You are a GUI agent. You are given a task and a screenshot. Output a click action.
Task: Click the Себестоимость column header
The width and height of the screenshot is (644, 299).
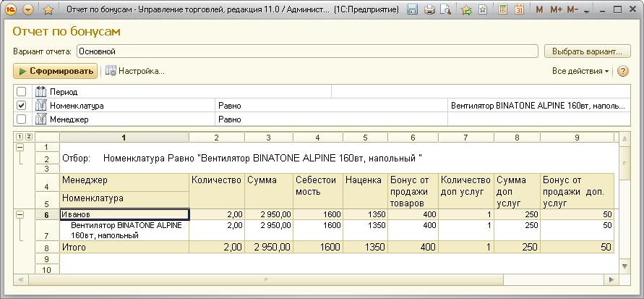tap(318, 191)
